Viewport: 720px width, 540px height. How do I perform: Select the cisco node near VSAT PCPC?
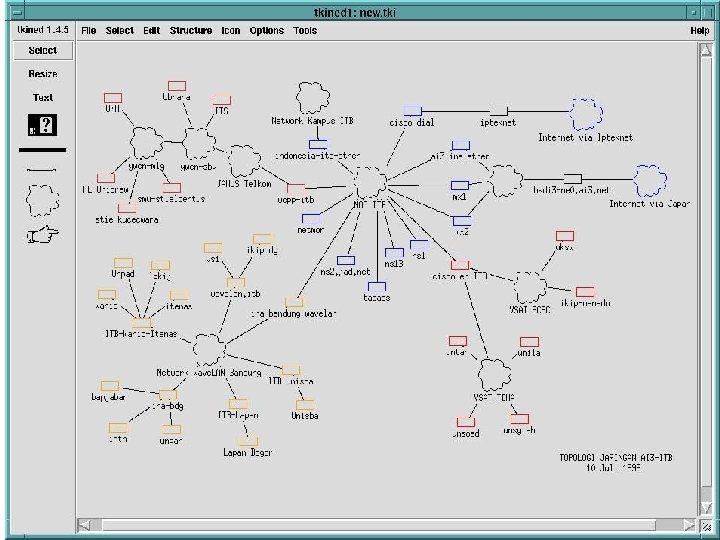coord(460,265)
